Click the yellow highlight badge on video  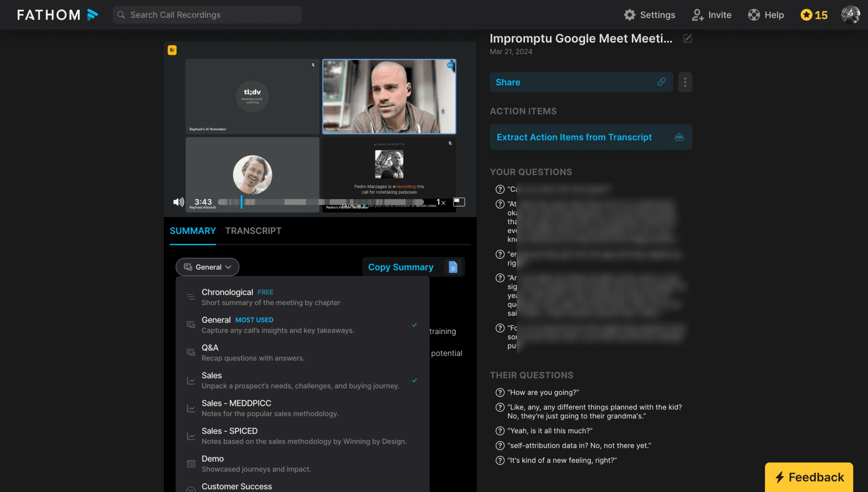[172, 50]
